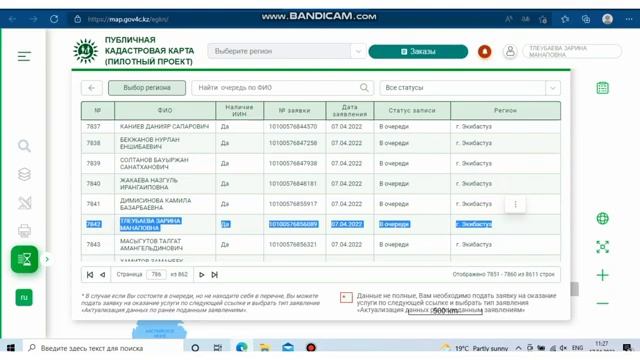
Task: Click the Windows taskbar search box
Action: [x=103, y=348]
